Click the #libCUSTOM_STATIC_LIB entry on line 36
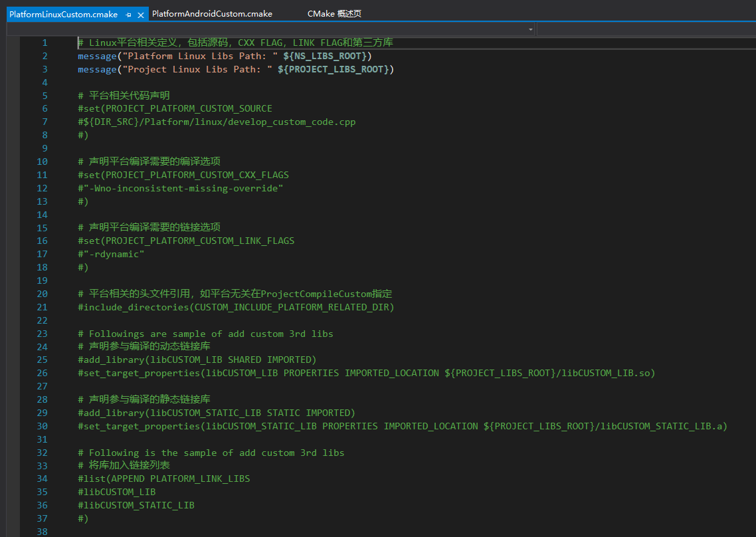This screenshot has width=756, height=537. coord(136,505)
